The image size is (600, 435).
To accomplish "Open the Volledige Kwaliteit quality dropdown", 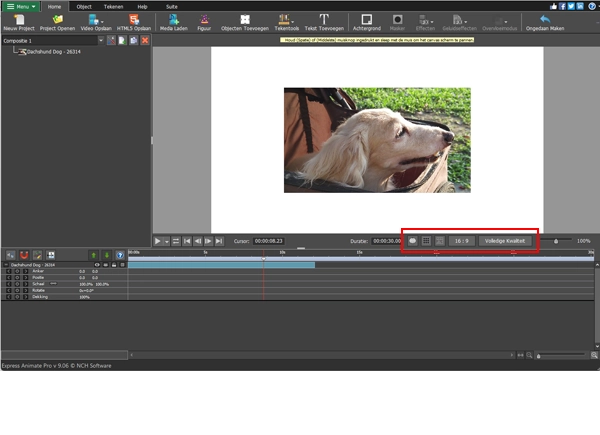I will [505, 241].
